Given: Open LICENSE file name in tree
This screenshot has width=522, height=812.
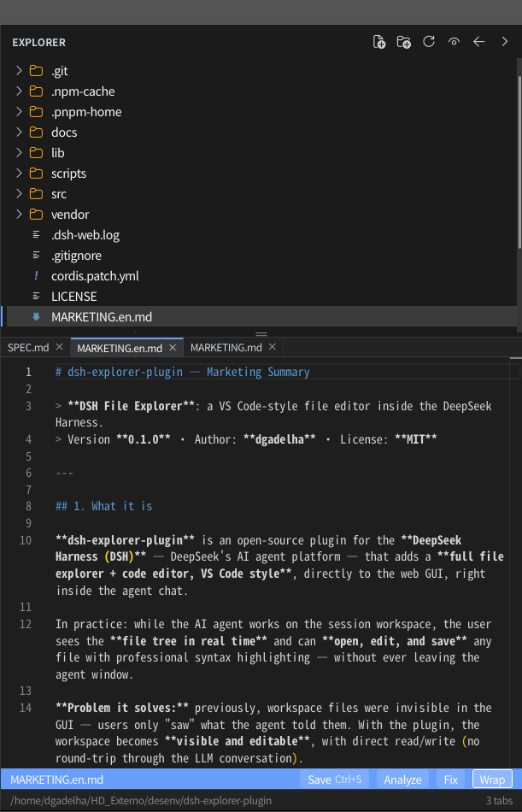Looking at the screenshot, I should pyautogui.click(x=74, y=297).
